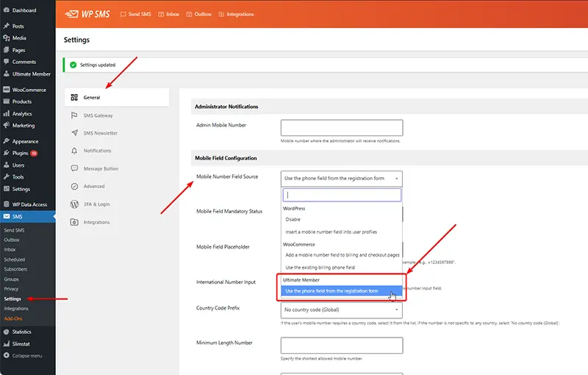This screenshot has width=588, height=375.
Task: Click the WP SMS logo icon
Action: click(71, 14)
